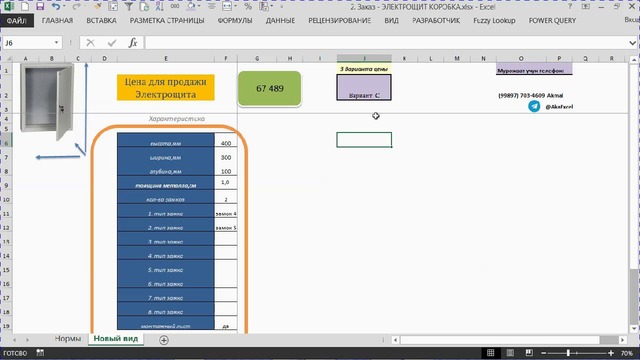This screenshot has height=360, width=640.
Task: Click the Refresh document icon in toolbar
Action: point(144,6)
